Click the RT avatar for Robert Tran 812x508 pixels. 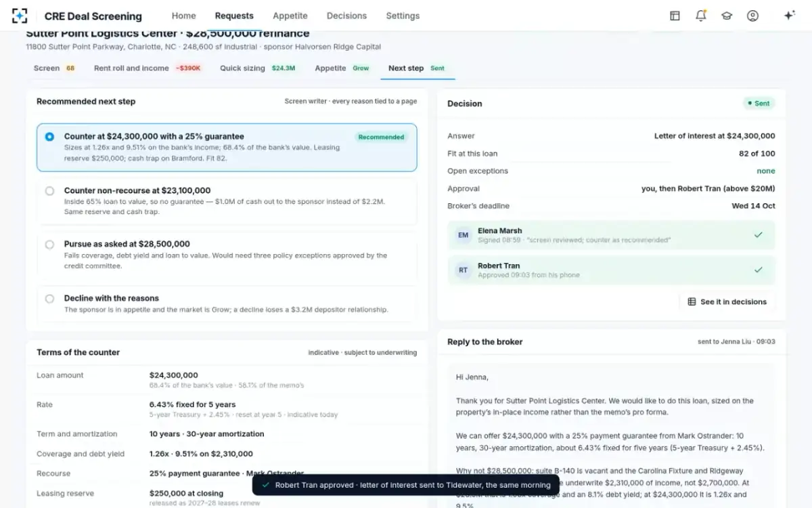tap(463, 270)
